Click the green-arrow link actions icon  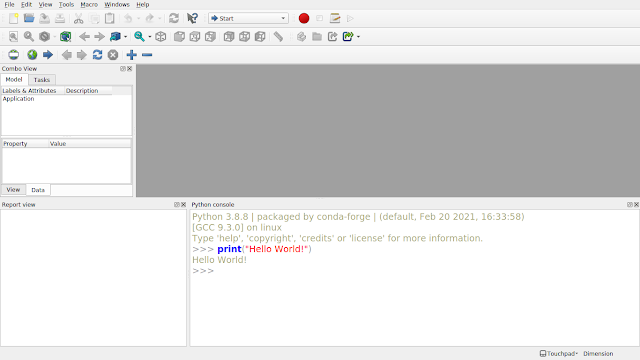point(348,37)
